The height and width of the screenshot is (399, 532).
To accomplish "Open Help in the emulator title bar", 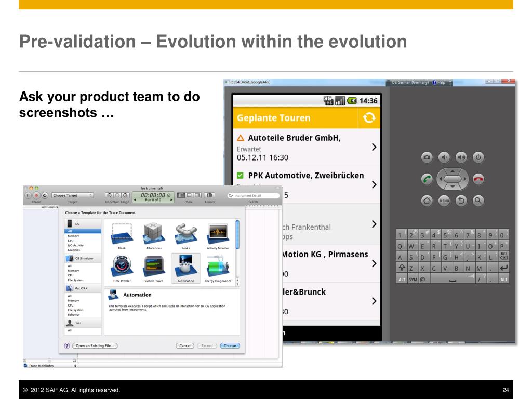I will click(438, 82).
